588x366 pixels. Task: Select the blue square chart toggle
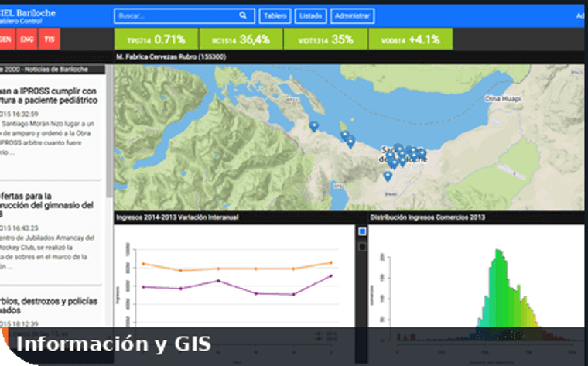point(362,232)
